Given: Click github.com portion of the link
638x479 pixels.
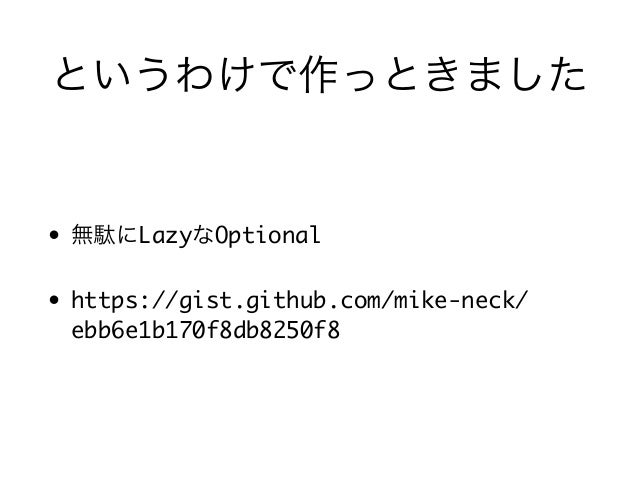Looking at the screenshot, I should coord(314,301).
